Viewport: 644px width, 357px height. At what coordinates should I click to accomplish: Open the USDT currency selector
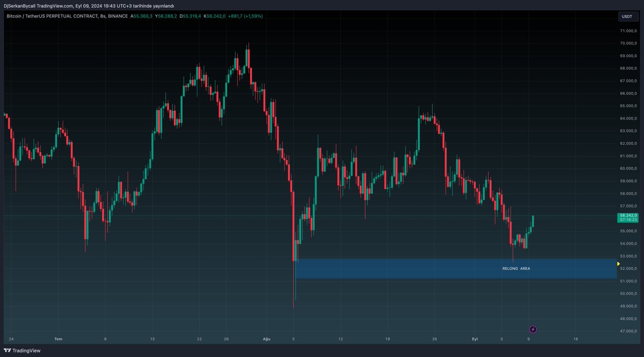(627, 17)
